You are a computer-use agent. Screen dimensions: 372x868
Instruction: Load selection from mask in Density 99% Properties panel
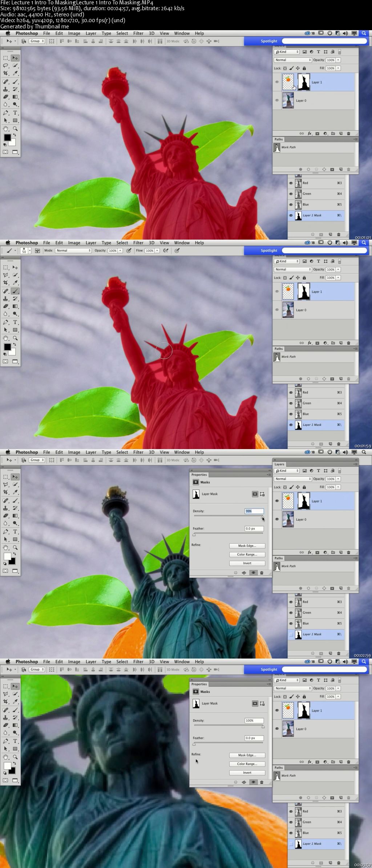236,573
